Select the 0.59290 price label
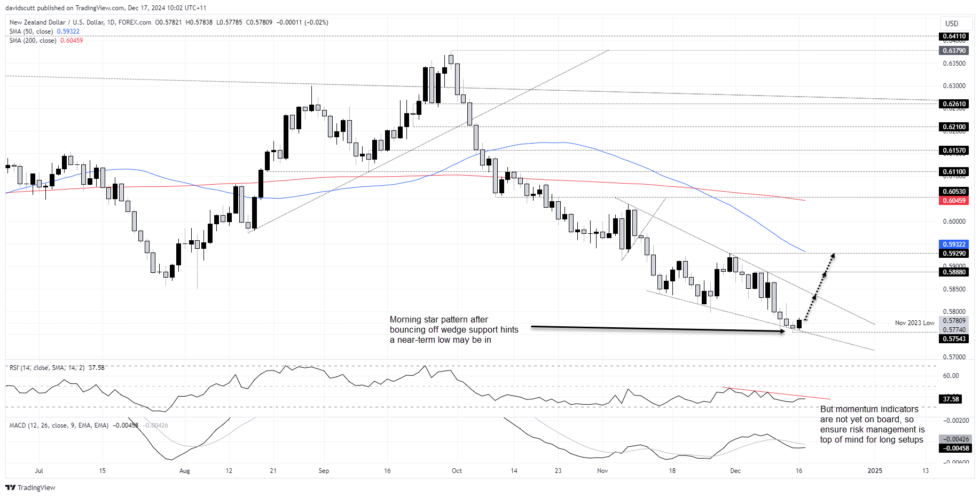The image size is (980, 497). coord(954,254)
